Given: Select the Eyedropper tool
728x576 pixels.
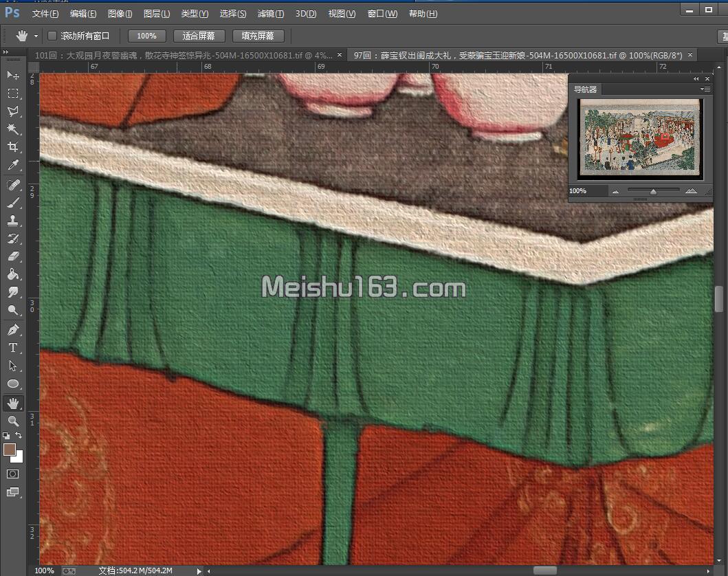Looking at the screenshot, I should tap(13, 165).
